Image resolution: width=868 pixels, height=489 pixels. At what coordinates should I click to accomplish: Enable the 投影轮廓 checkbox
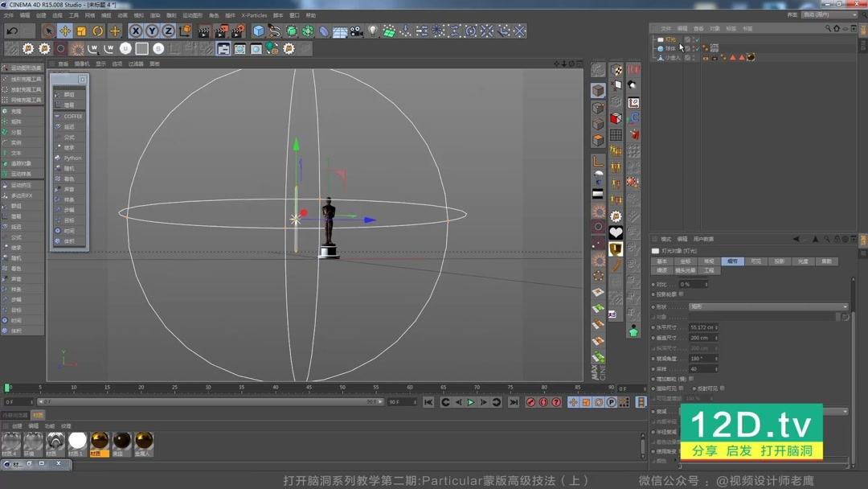click(x=681, y=294)
